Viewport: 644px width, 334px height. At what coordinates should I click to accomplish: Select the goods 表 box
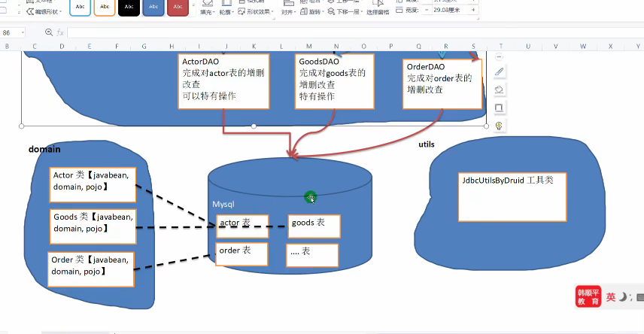click(314, 226)
